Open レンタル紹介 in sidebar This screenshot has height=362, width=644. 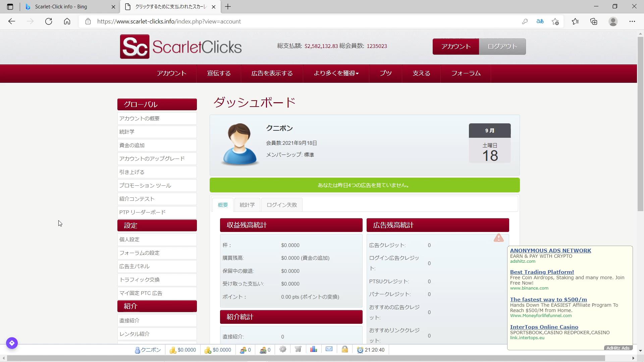157,334
